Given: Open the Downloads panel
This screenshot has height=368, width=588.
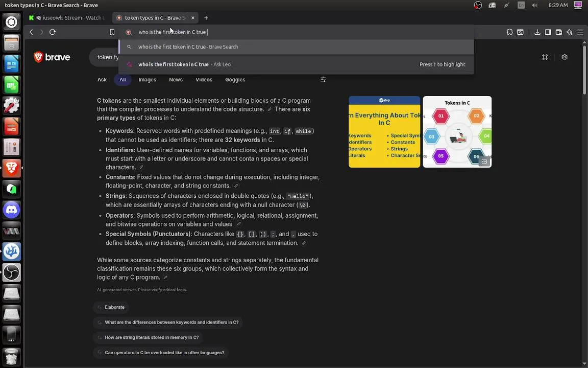Looking at the screenshot, I should [537, 32].
